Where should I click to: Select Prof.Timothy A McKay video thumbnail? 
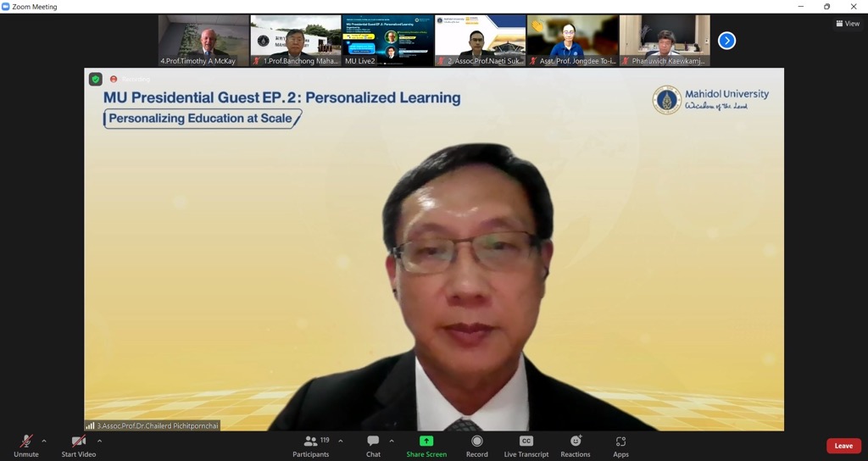203,41
